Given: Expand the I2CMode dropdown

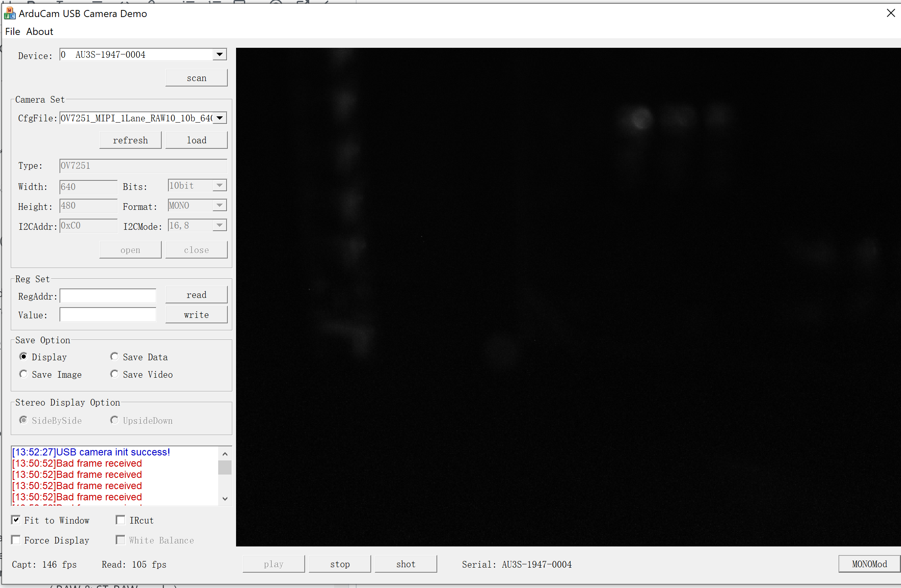Looking at the screenshot, I should [220, 225].
